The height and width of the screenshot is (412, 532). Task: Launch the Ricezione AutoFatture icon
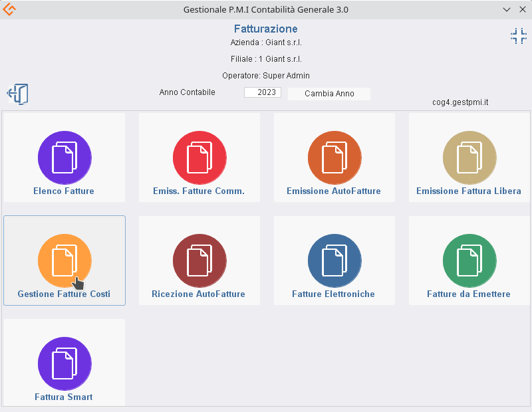199,260
